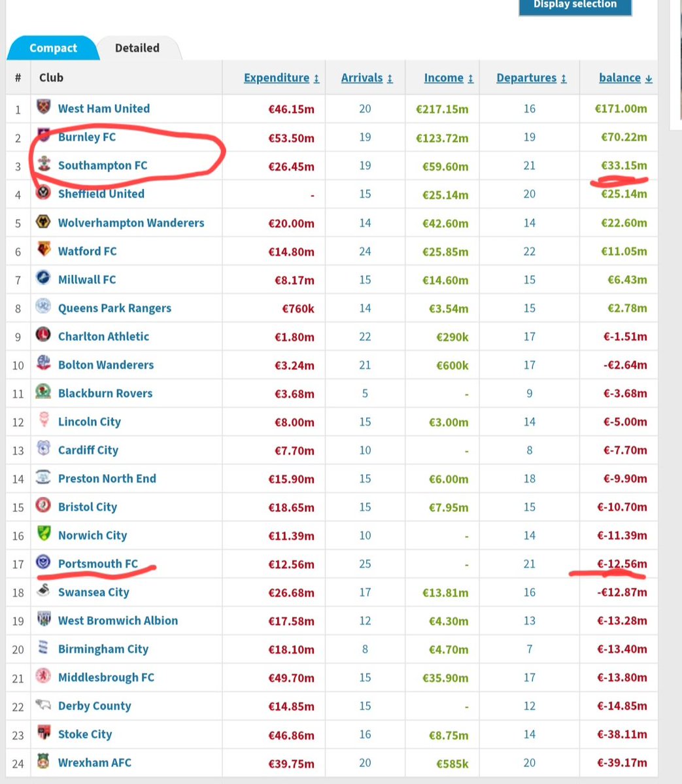Click the Millwall FC club crest
Viewport: 682px width, 784px height.
point(44,277)
